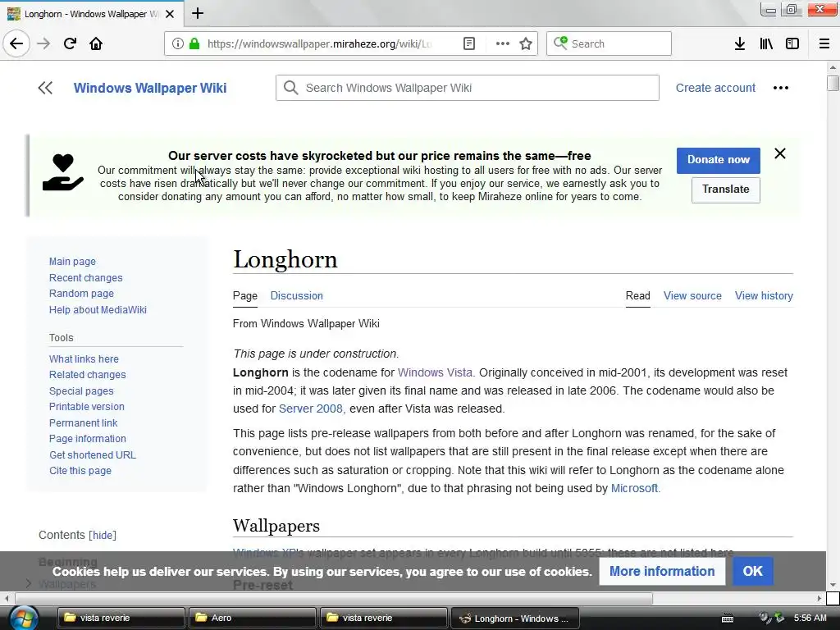Dismiss the donation banner with X

pos(780,153)
